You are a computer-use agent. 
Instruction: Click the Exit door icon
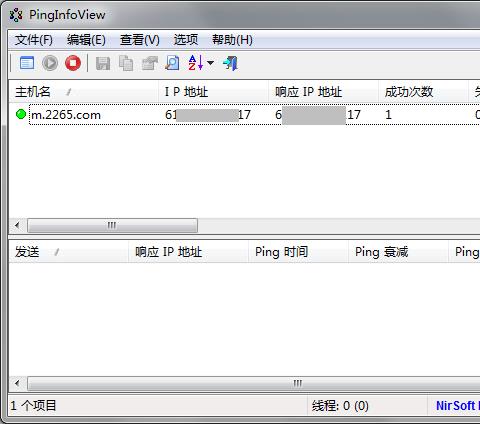(230, 63)
